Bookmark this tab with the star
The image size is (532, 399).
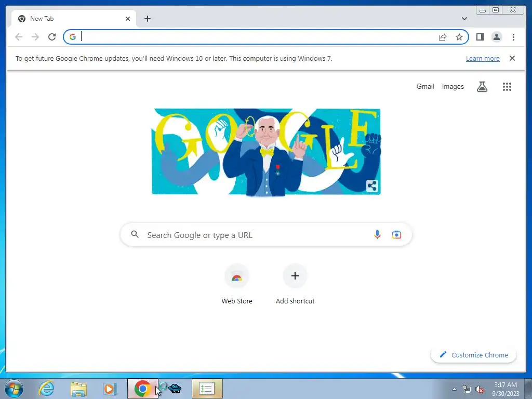459,37
